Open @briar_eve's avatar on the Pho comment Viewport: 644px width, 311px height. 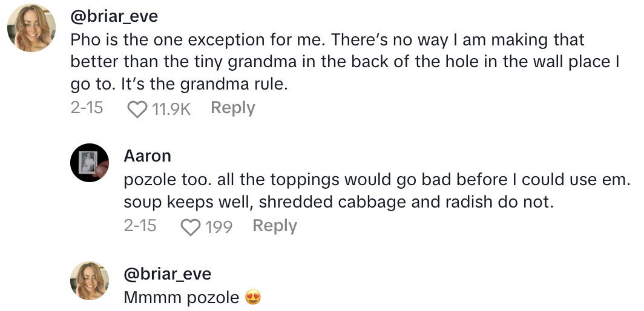pos(31,27)
